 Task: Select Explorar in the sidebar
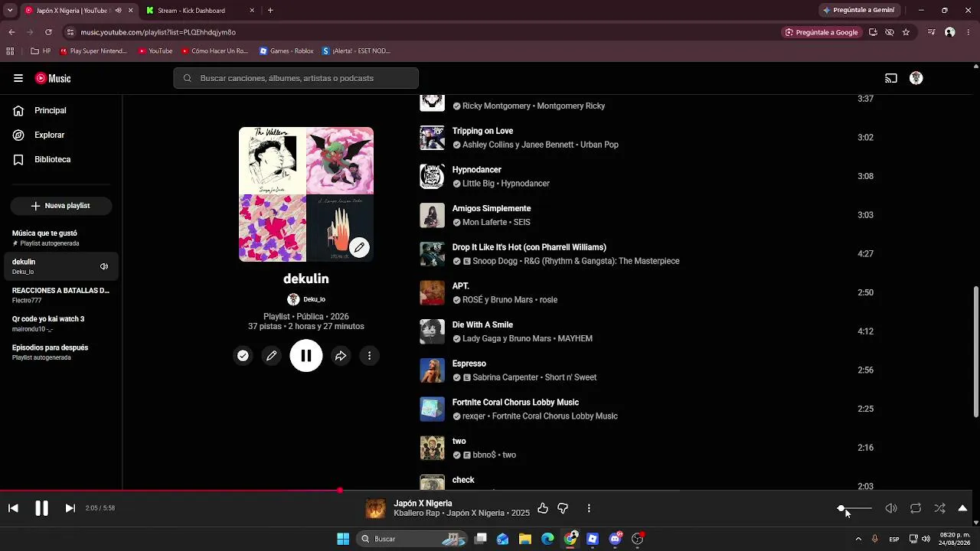61,135
